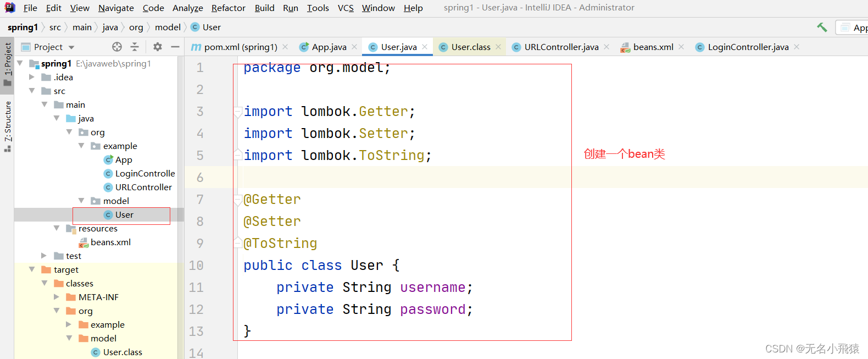
Task: Select the User class in model package
Action: pos(119,214)
